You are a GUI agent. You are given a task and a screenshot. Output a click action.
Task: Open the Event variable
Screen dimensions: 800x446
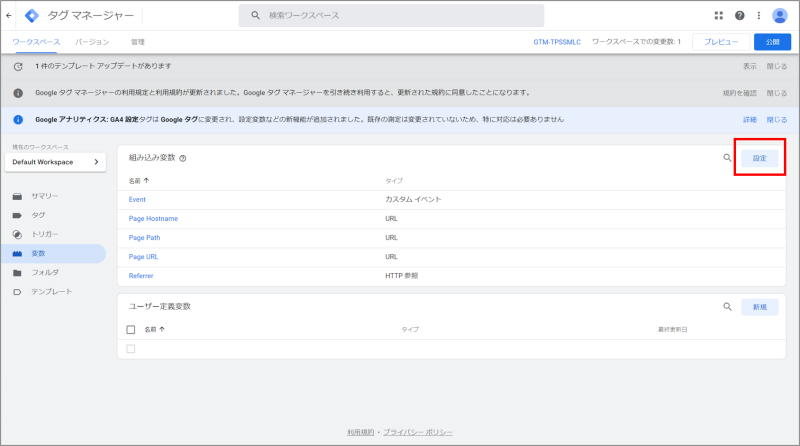click(137, 200)
